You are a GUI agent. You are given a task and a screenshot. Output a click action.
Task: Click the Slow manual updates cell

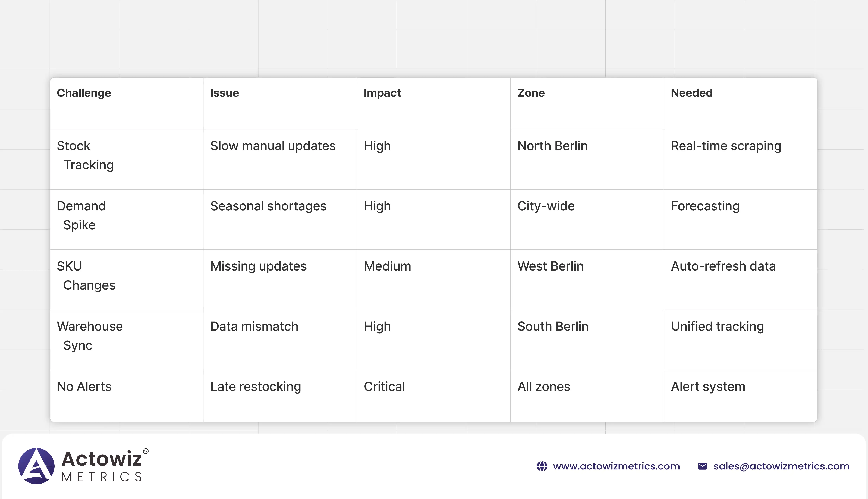(273, 146)
